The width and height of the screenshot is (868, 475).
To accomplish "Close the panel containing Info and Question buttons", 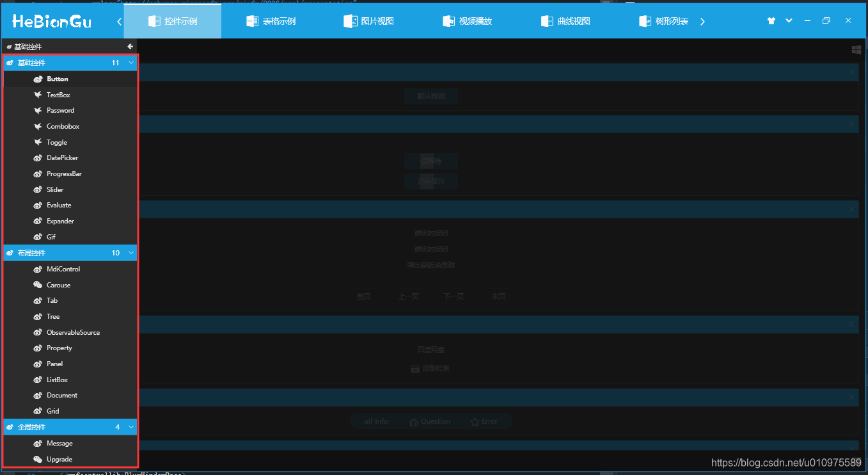I will [x=851, y=398].
